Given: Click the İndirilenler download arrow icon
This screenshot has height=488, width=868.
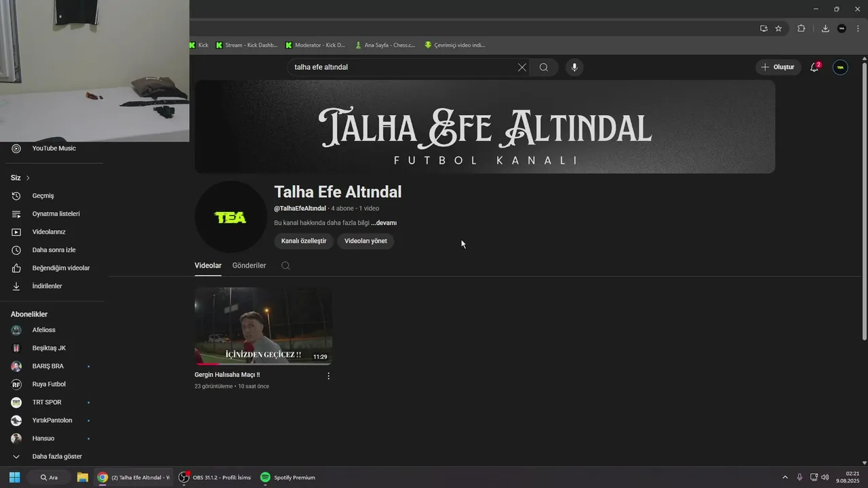Looking at the screenshot, I should (x=16, y=286).
